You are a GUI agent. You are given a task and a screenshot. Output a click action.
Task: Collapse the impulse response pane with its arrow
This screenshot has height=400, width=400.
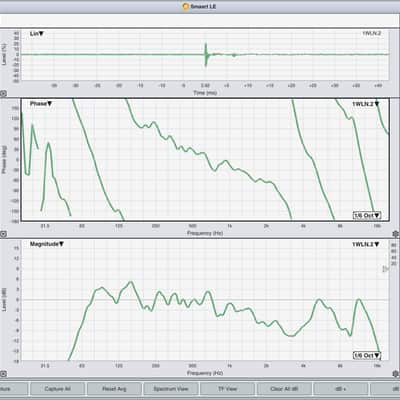3,94
